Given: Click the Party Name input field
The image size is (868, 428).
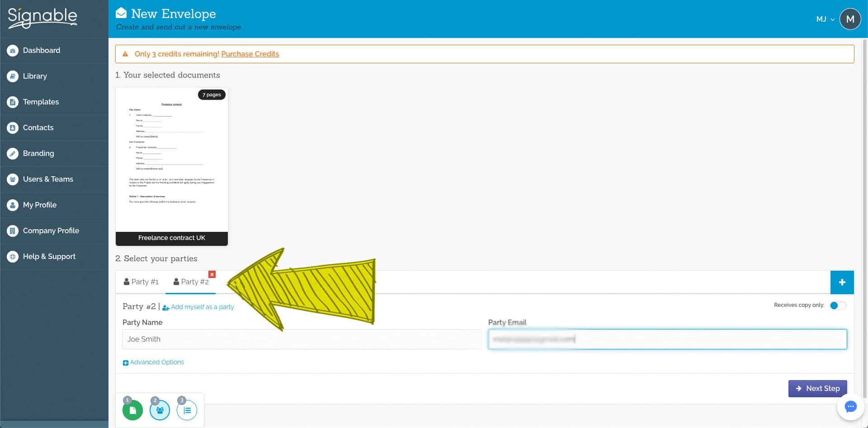Looking at the screenshot, I should [x=302, y=339].
